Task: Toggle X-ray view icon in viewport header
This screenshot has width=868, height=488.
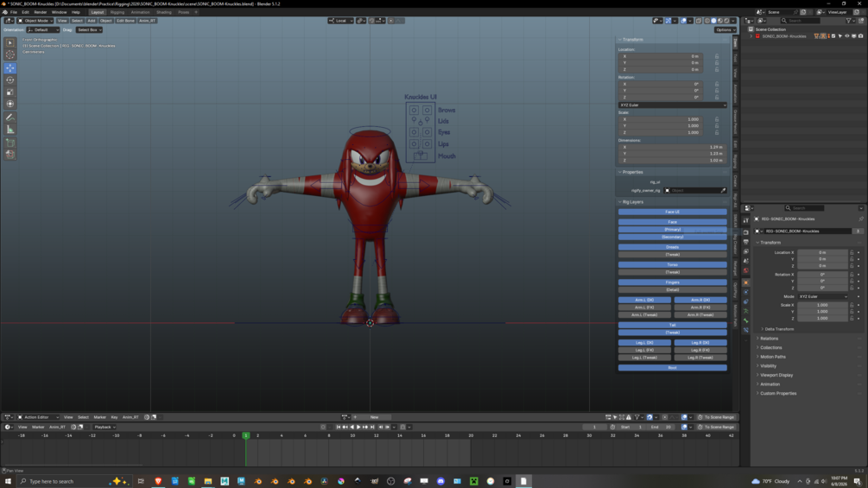Action: tap(699, 21)
